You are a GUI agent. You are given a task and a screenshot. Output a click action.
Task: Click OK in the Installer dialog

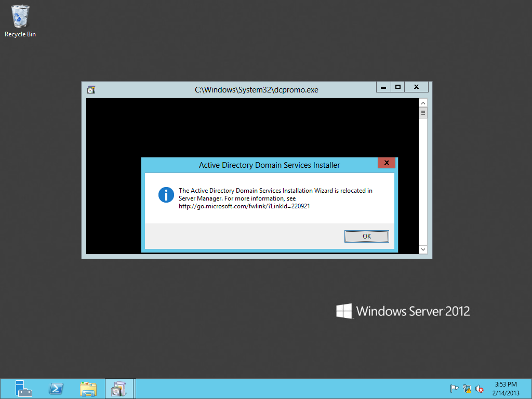tap(366, 236)
